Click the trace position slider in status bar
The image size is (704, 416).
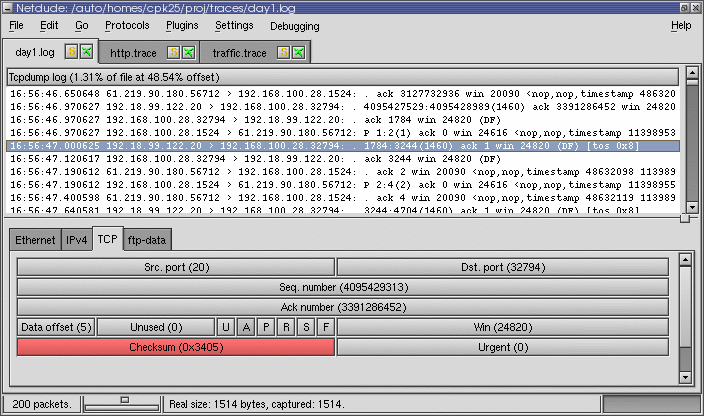point(125,399)
